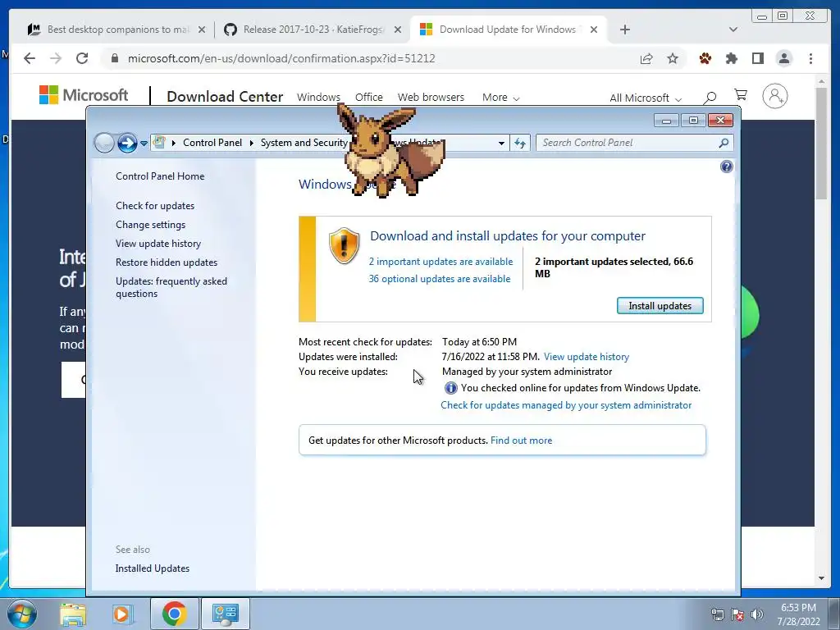The height and width of the screenshot is (630, 840).
Task: Open Updates: frequently asked questions
Action: point(171,287)
